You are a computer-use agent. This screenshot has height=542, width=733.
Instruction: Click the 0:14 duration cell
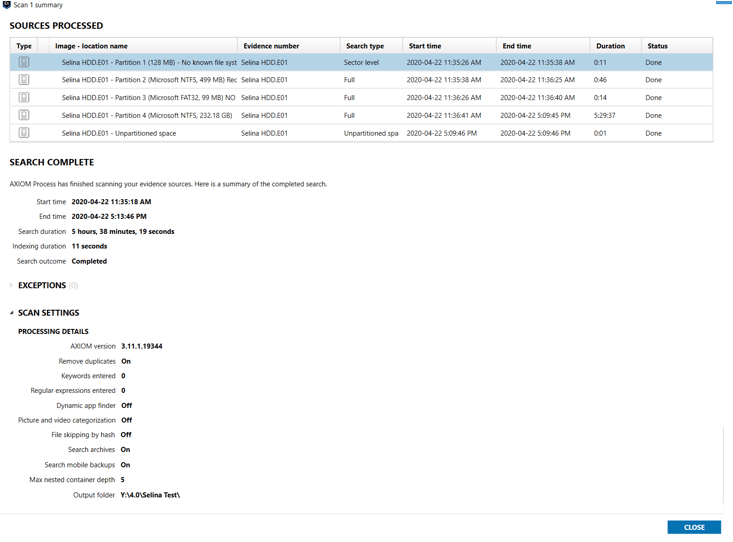pyautogui.click(x=600, y=98)
